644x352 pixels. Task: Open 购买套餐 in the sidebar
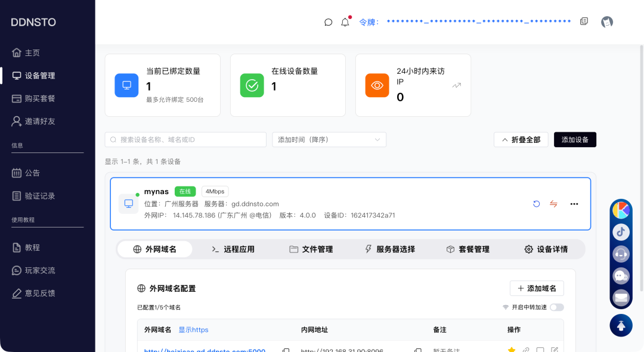click(40, 98)
